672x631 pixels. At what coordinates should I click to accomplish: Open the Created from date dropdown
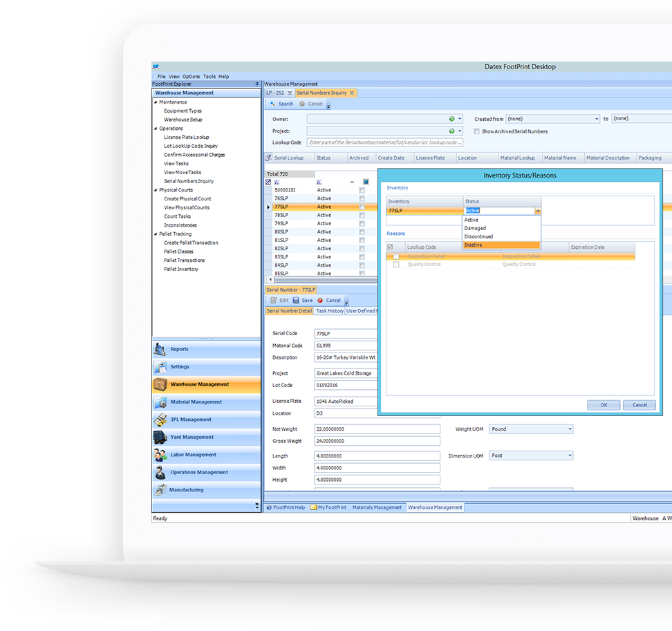tap(595, 118)
